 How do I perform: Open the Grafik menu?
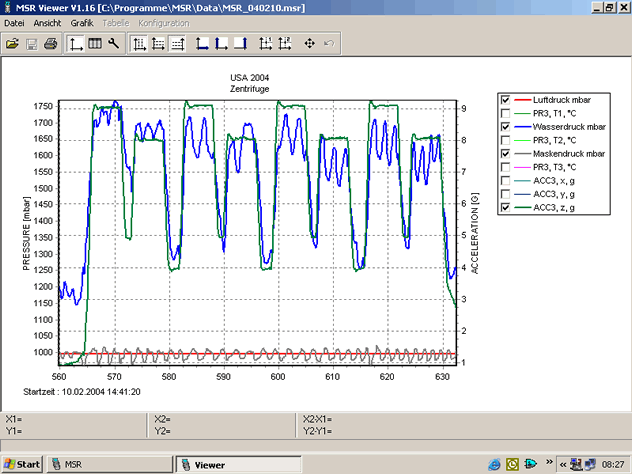(x=82, y=22)
